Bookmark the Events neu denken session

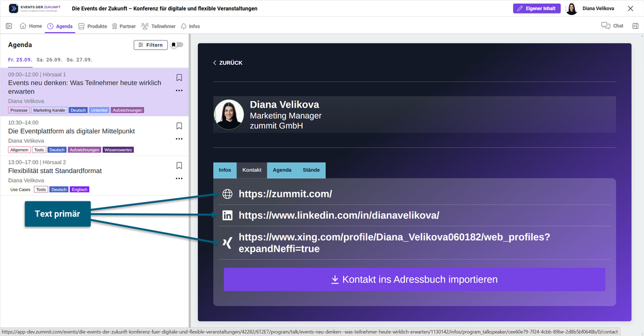(179, 77)
